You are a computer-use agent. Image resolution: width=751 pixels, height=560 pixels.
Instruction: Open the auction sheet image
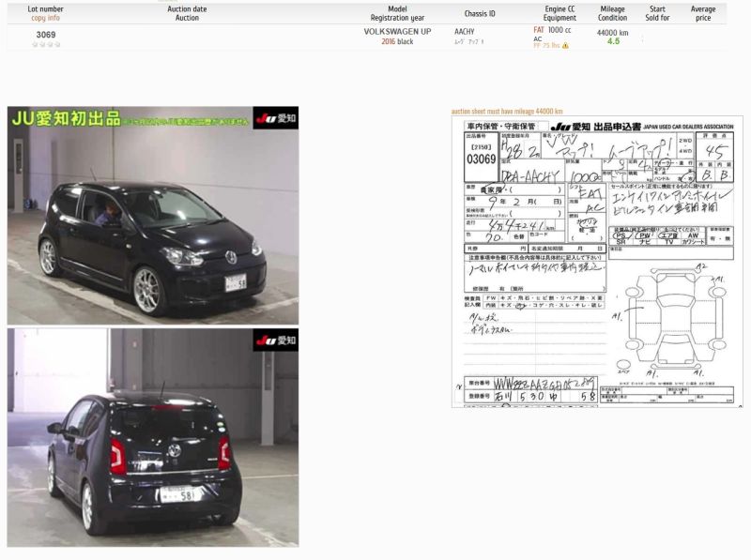(x=597, y=262)
